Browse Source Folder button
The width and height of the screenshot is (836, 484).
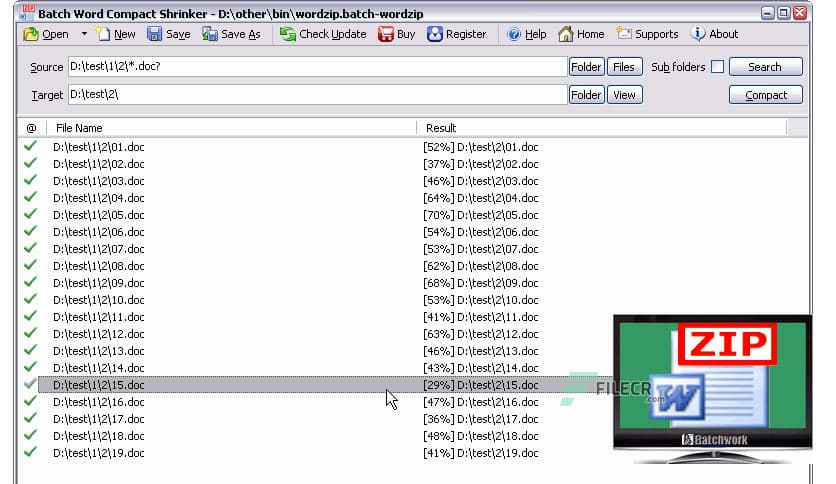pos(586,67)
